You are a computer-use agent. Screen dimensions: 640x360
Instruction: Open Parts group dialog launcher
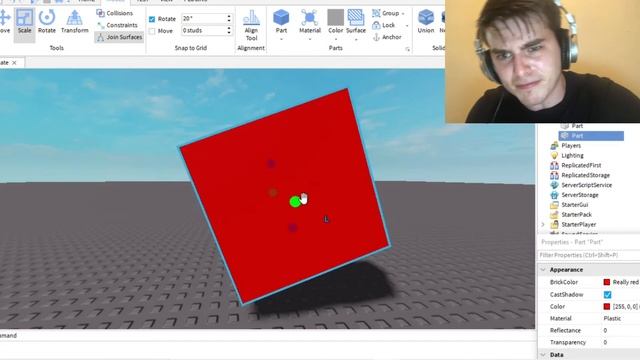407,49
